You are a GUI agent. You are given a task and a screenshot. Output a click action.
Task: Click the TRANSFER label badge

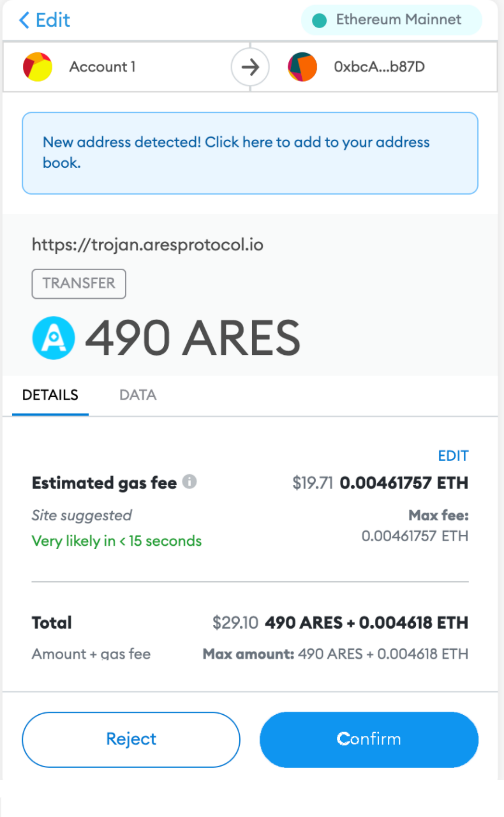tap(79, 284)
